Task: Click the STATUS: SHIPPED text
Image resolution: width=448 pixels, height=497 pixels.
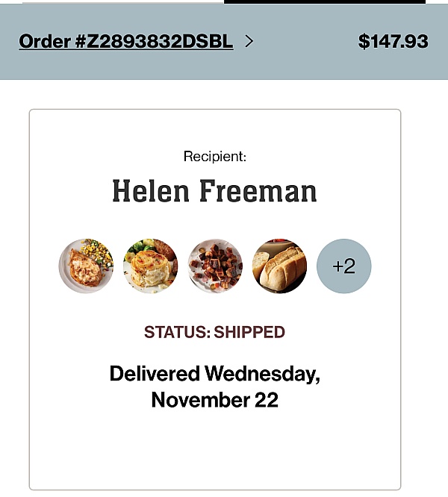Action: coord(214,332)
